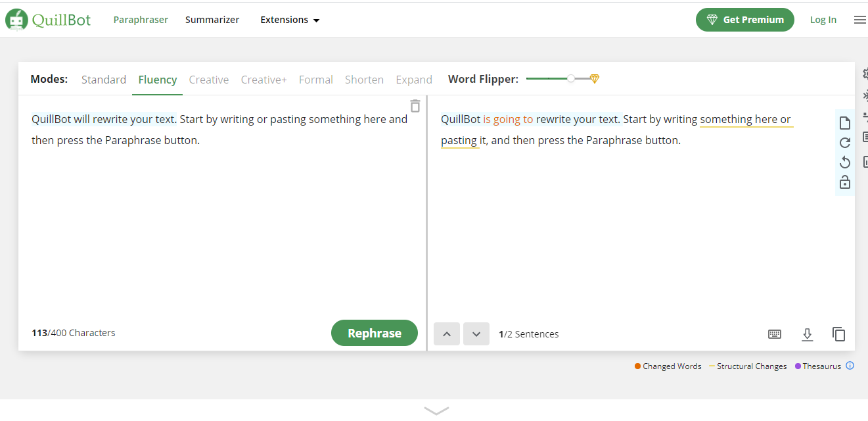Click the premium diamond on Word Flipper
Viewport: 868px width, 421px height.
click(595, 79)
